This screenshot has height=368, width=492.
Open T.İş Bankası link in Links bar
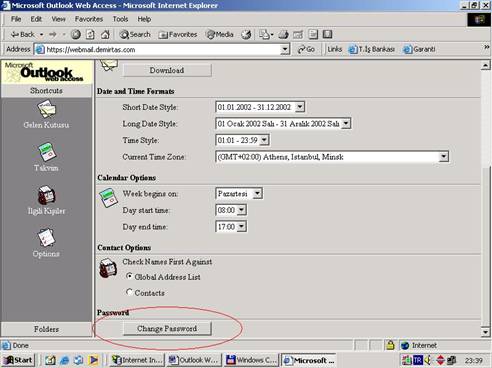371,49
